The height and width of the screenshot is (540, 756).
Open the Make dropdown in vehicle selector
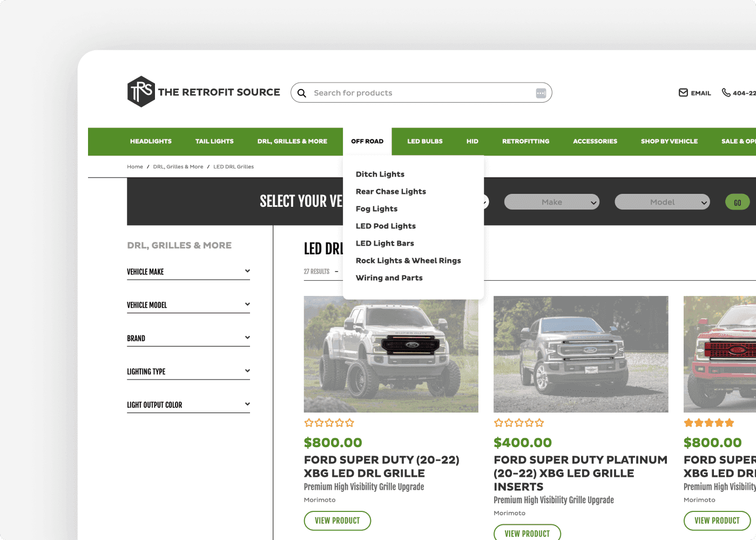(x=551, y=201)
